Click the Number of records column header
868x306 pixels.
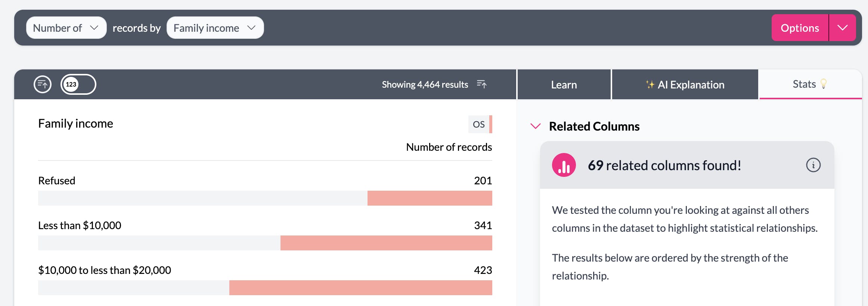pos(449,147)
